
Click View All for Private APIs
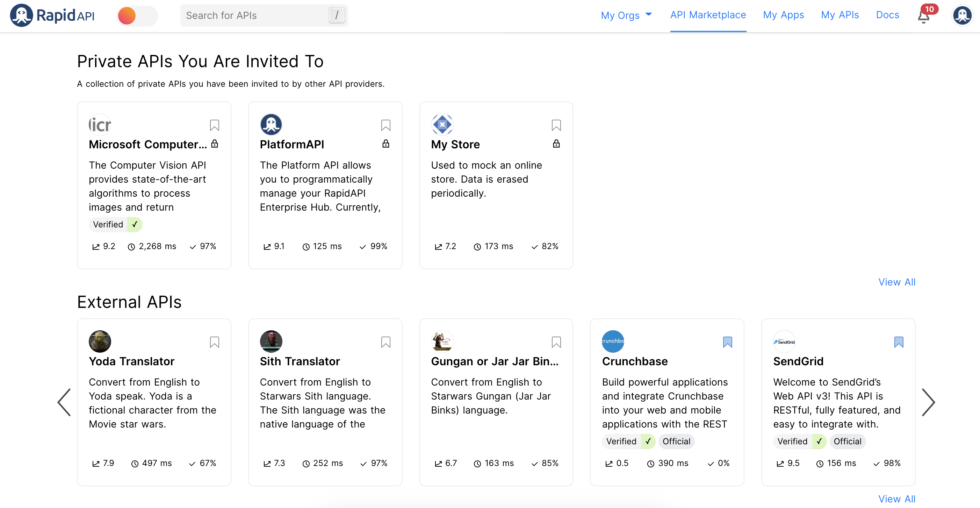point(896,282)
